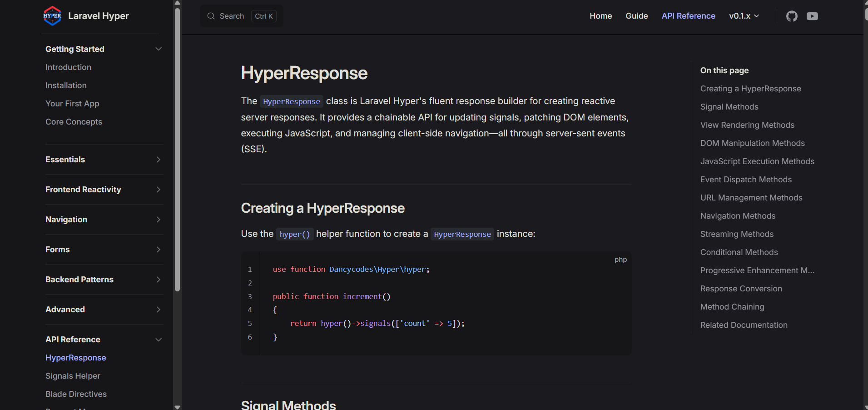
Task: Click the HyperResponse page heading
Action: 304,73
